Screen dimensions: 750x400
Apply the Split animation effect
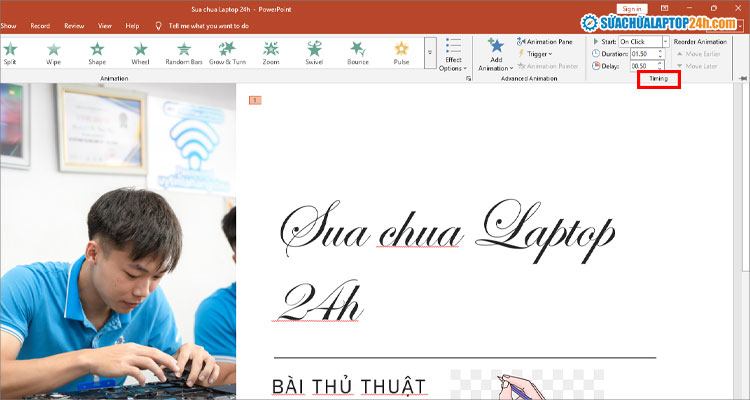tap(10, 53)
